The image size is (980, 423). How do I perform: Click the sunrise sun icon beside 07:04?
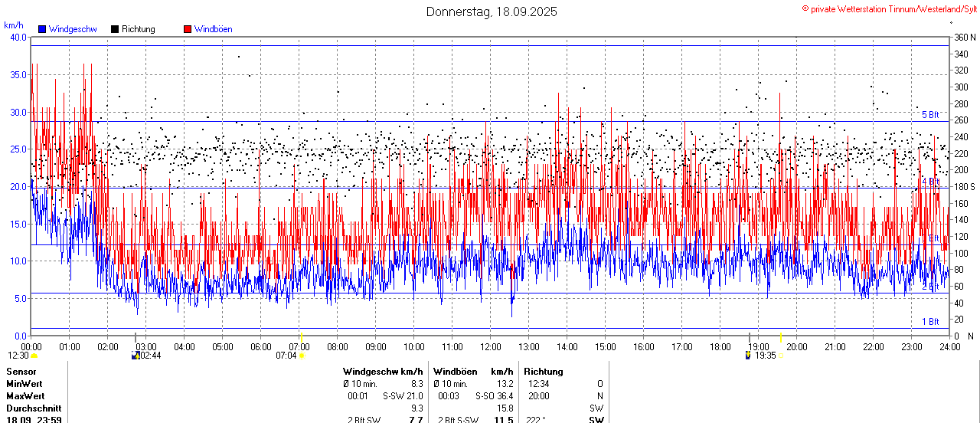[302, 356]
